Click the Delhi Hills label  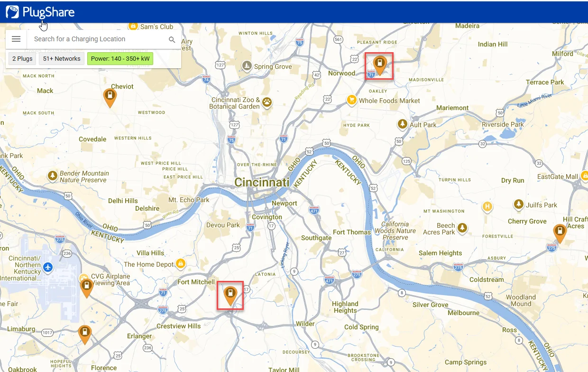pos(123,201)
